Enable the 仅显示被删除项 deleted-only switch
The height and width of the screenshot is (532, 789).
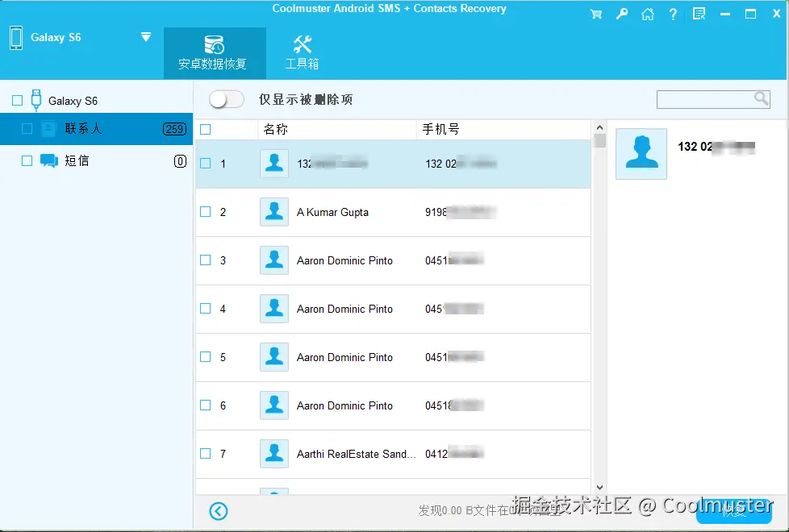(226, 98)
